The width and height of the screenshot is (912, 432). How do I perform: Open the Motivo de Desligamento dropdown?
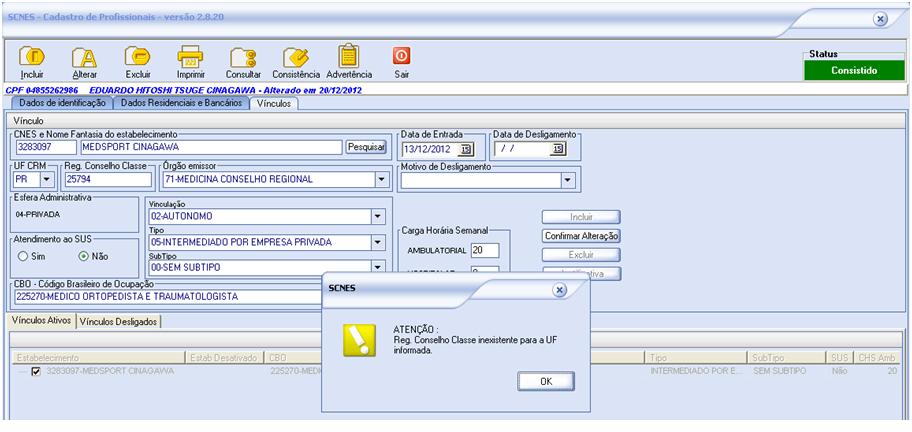(x=567, y=180)
